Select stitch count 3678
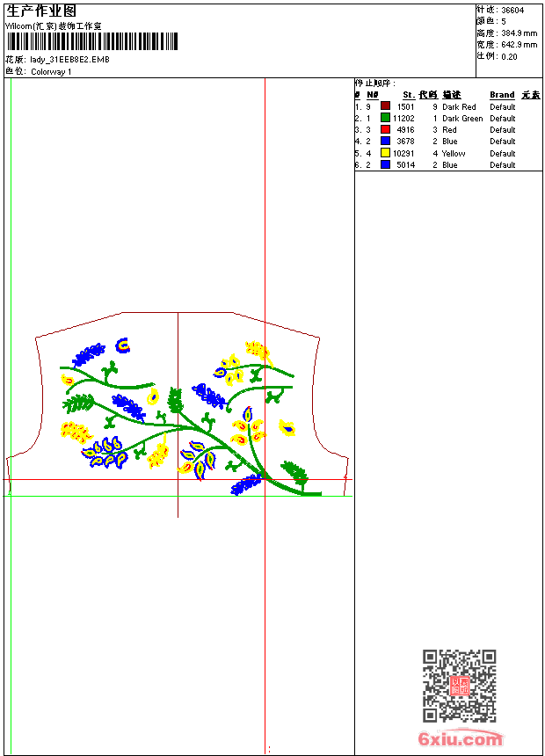Image resolution: width=545 pixels, height=756 pixels. tap(405, 142)
